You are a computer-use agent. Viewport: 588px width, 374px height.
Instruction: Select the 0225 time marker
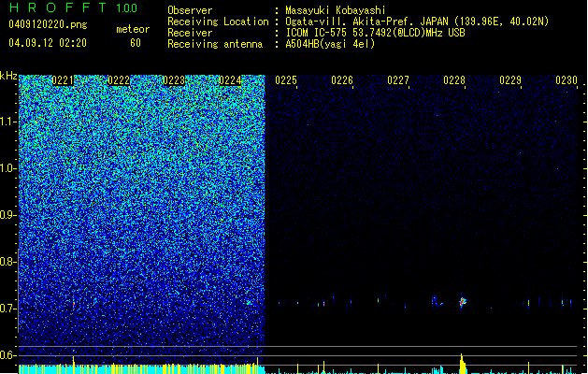[x=286, y=80]
